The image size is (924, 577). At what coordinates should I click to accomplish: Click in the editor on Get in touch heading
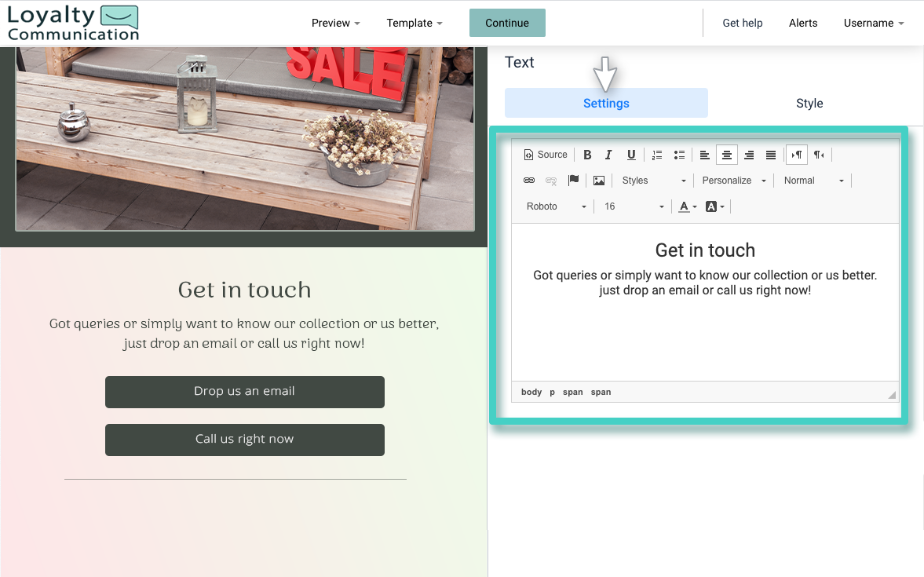(x=705, y=250)
